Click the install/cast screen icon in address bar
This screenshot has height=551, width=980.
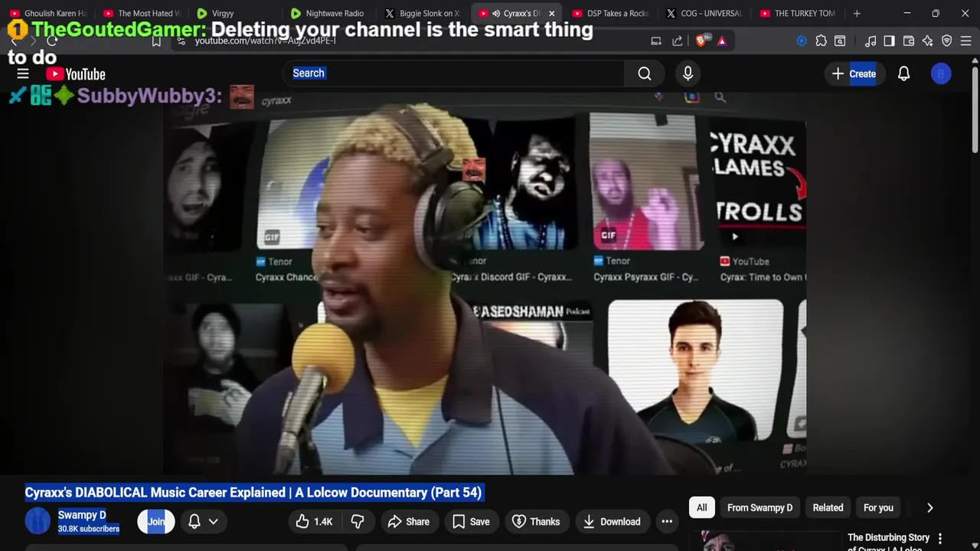point(656,41)
